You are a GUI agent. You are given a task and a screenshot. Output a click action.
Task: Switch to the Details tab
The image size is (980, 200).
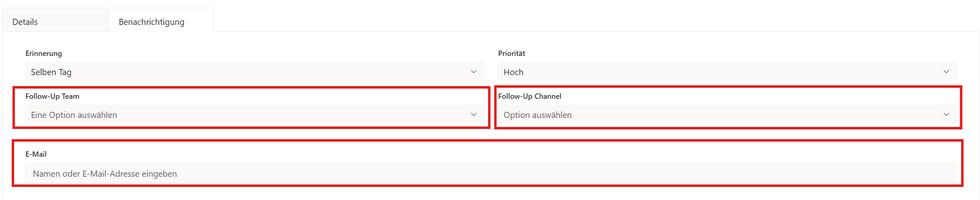(x=25, y=22)
